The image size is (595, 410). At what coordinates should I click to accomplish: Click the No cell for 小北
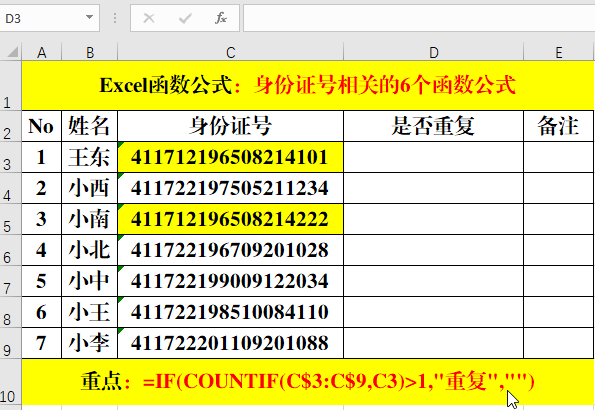tap(42, 250)
